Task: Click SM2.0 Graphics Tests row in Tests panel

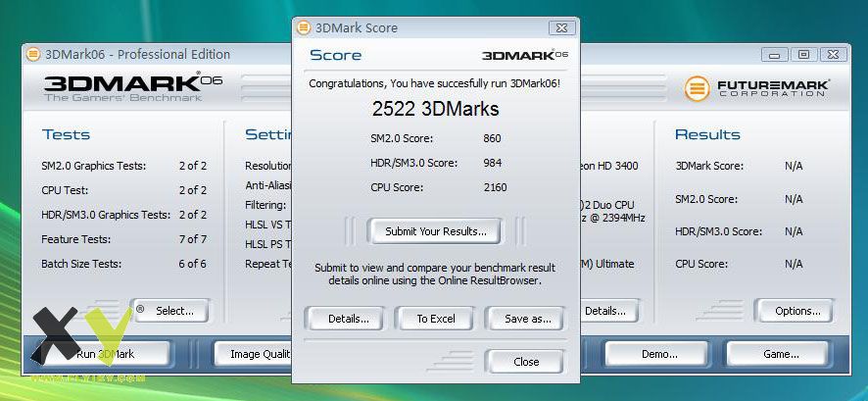Action: (124, 166)
